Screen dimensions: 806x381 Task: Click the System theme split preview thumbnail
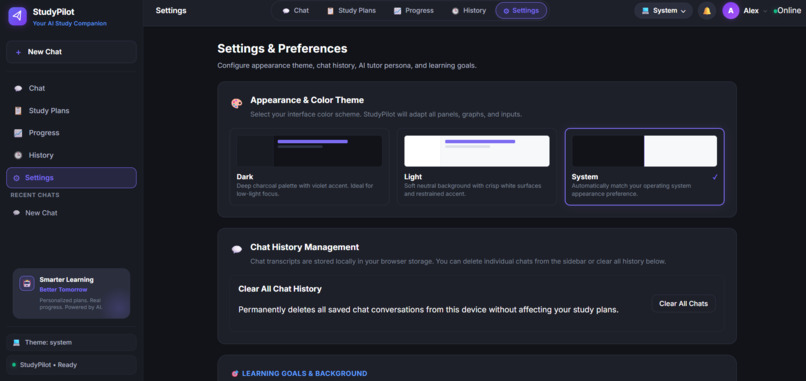(x=645, y=151)
